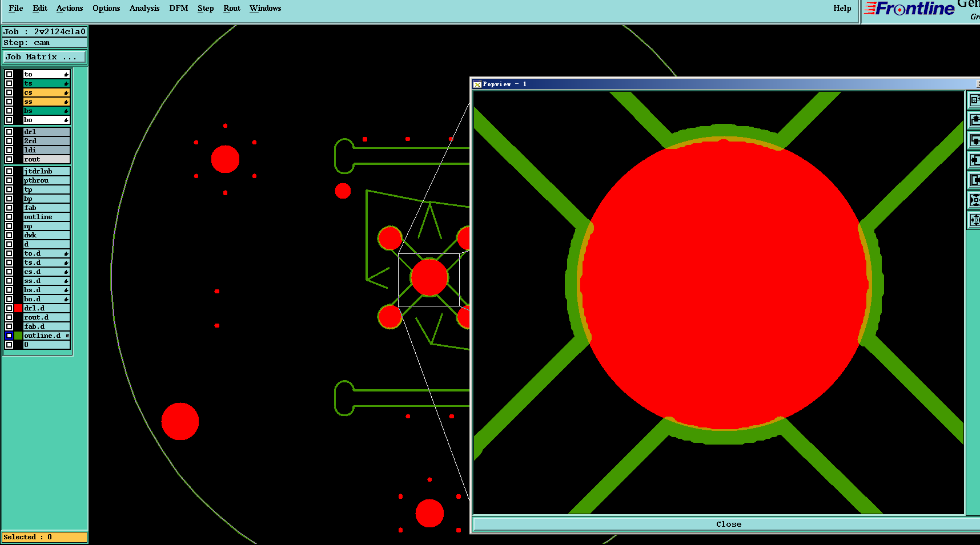Click the hand icon on the ts.d layer row
This screenshot has width=980, height=545.
point(66,263)
